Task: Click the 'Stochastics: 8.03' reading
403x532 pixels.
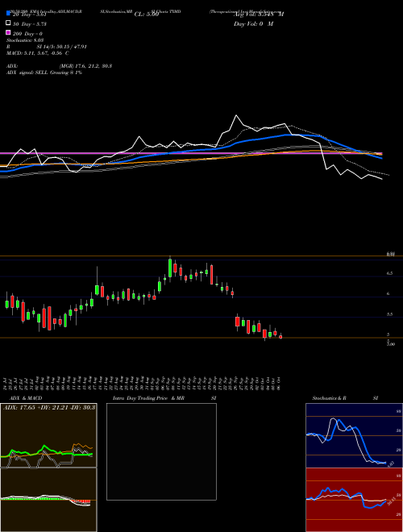Action: (26, 40)
